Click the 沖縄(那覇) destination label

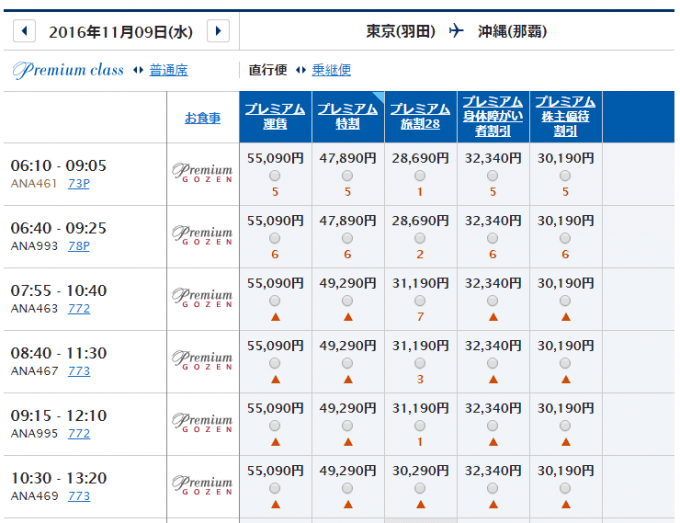[x=512, y=31]
